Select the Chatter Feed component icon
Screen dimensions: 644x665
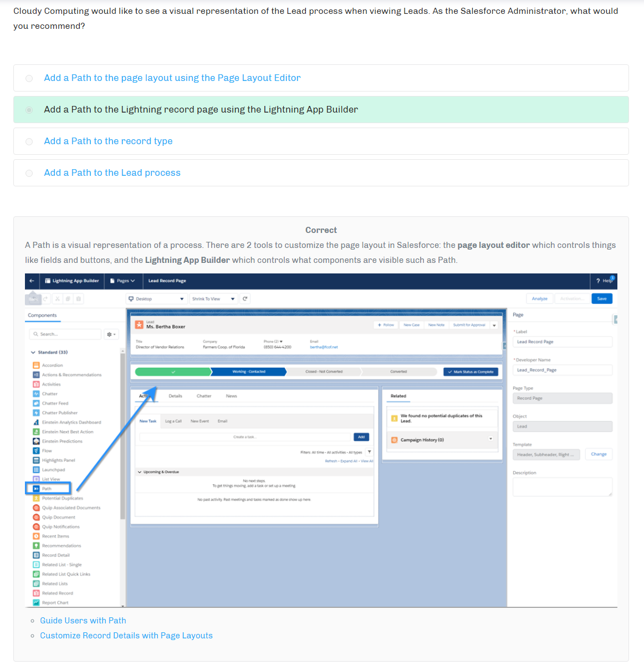[x=36, y=403]
